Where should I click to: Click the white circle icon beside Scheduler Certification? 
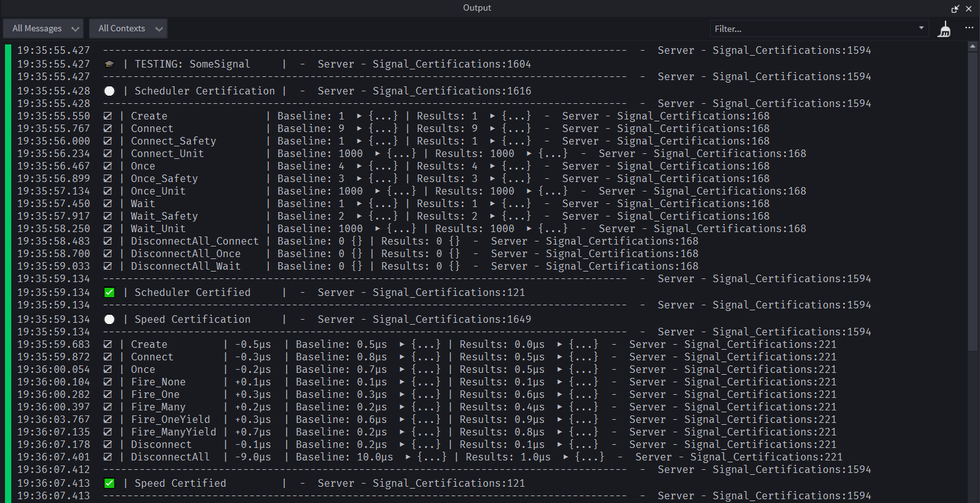(110, 91)
